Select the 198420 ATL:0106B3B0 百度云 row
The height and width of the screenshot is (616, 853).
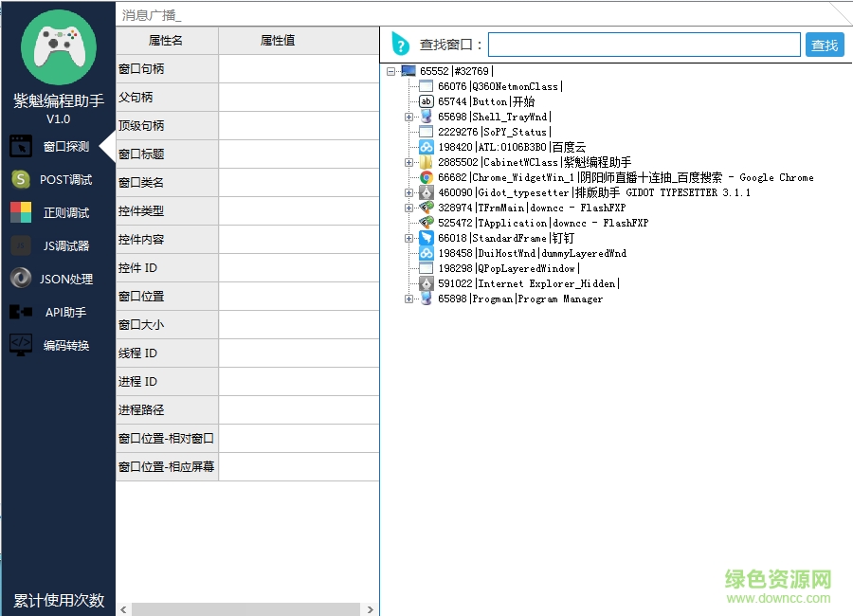tap(512, 147)
